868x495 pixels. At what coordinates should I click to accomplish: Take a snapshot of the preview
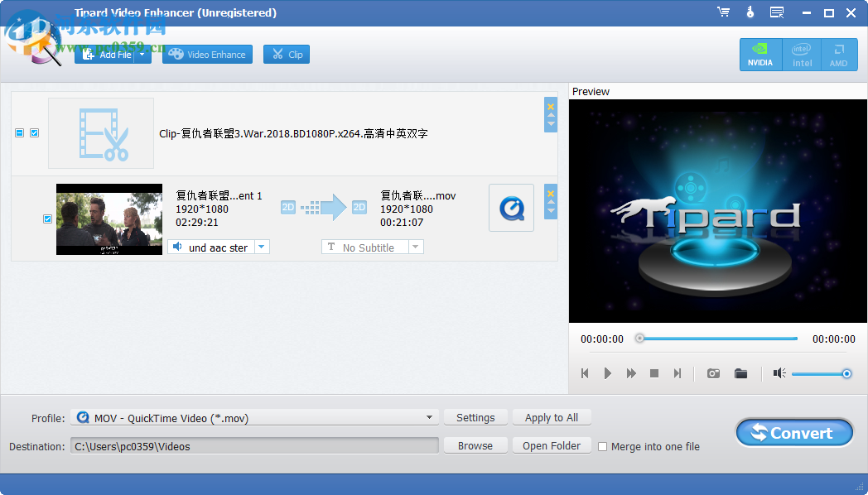pyautogui.click(x=712, y=373)
